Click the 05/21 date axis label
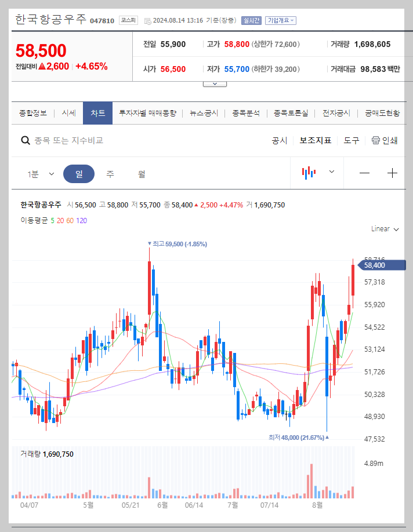Image resolution: width=413 pixels, height=532 pixels. point(131,505)
